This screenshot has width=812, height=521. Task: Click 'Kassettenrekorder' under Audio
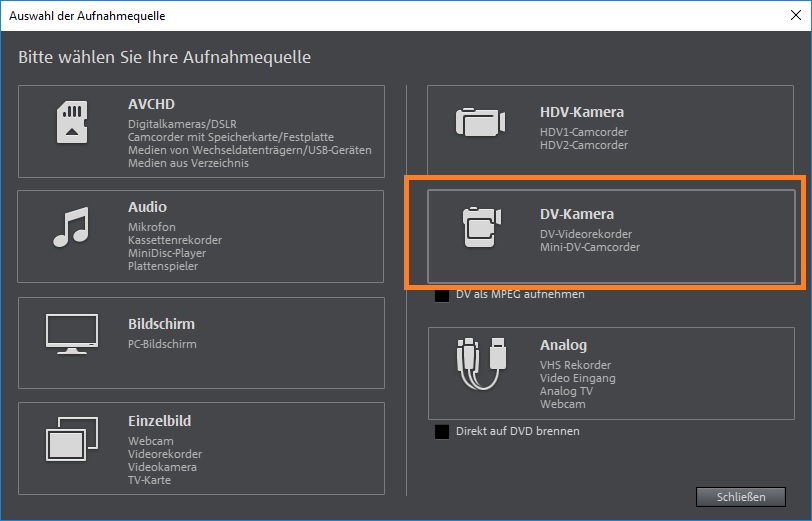[175, 240]
